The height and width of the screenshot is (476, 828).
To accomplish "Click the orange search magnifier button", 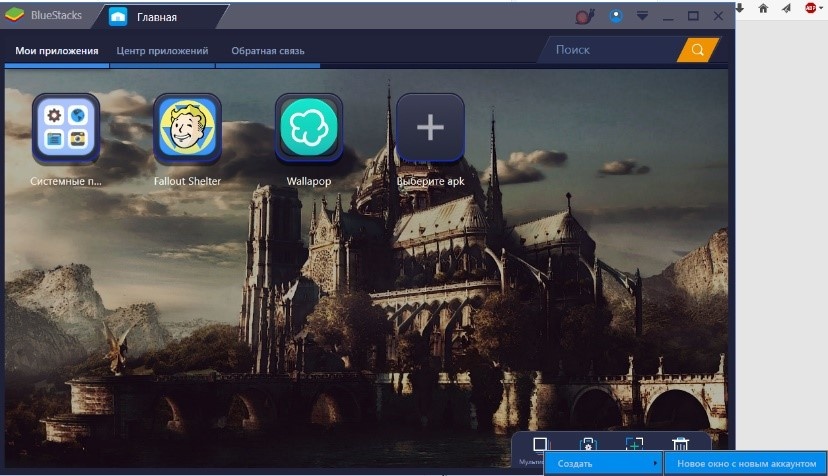I will coord(698,50).
